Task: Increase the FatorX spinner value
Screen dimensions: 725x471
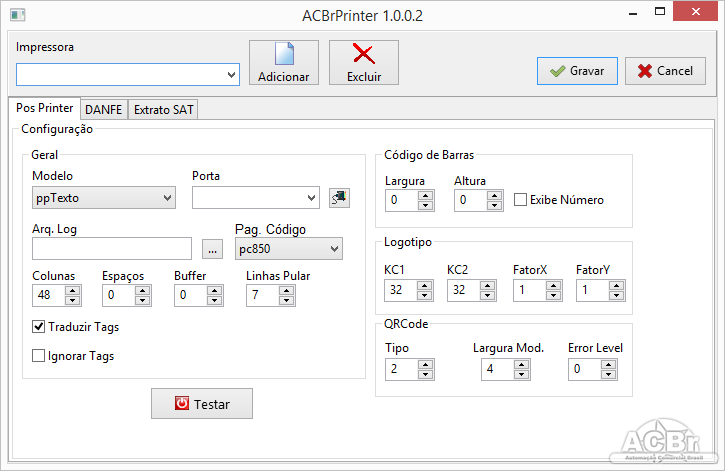Action: (x=553, y=285)
